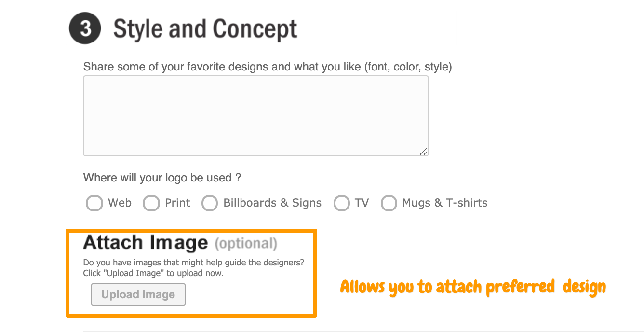Viewport: 644px width, 334px height.
Task: Click the number 3 step badge
Action: tap(85, 28)
